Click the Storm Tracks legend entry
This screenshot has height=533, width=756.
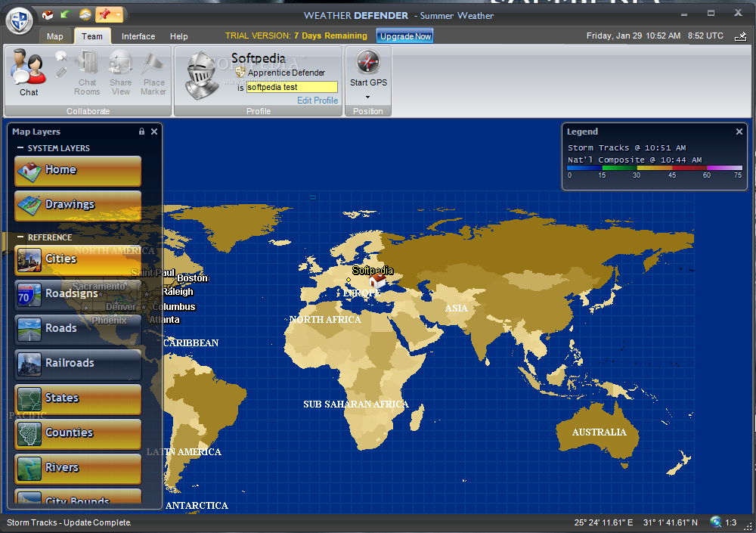click(626, 147)
